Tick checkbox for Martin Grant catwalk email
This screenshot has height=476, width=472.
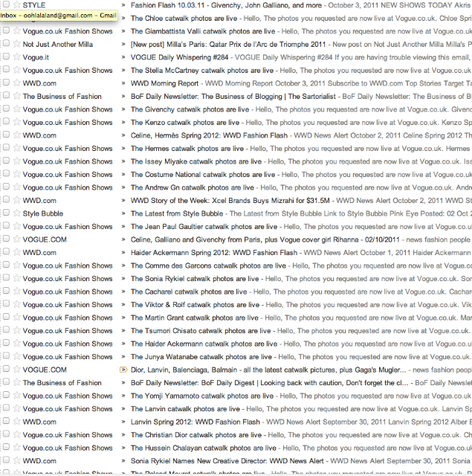pos(6,317)
